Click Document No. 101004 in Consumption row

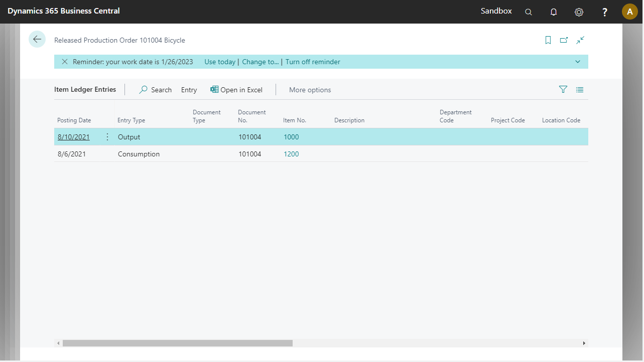point(249,154)
